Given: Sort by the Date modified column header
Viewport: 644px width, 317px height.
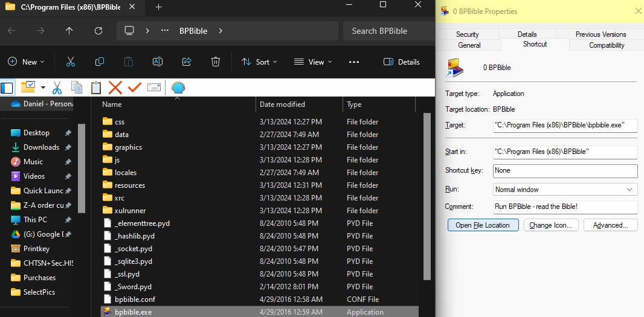Looking at the screenshot, I should coord(299,104).
